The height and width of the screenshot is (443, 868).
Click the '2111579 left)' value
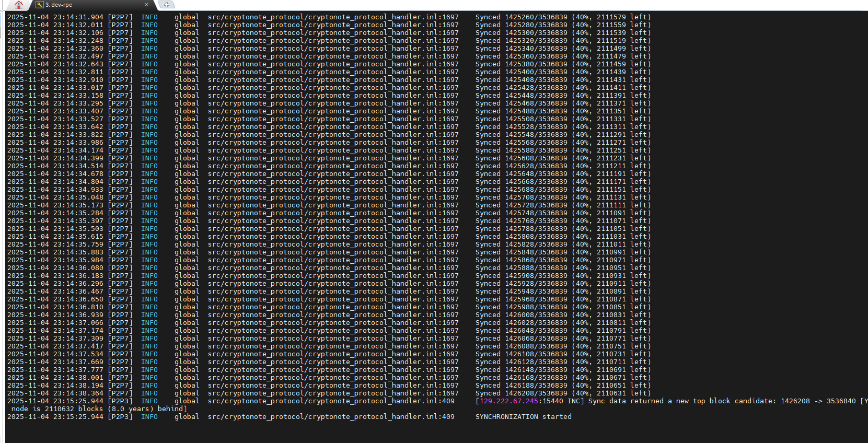pos(624,17)
